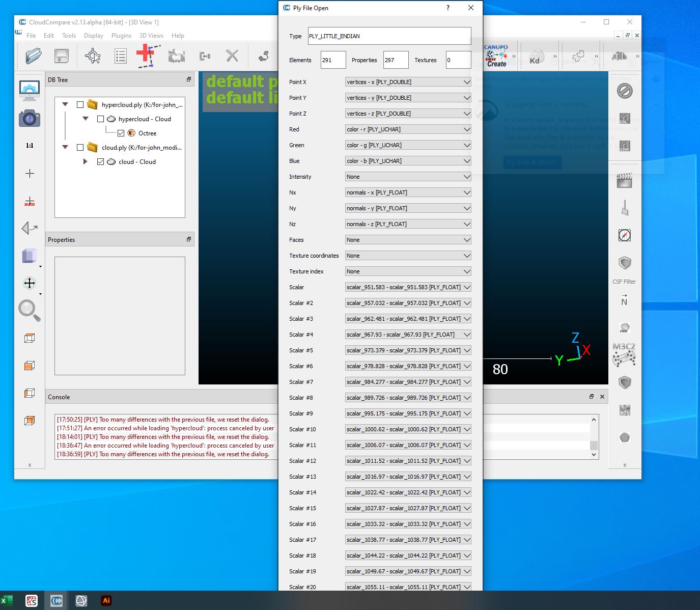The height and width of the screenshot is (610, 700).
Task: Activate the screenshot camera tool
Action: click(30, 118)
